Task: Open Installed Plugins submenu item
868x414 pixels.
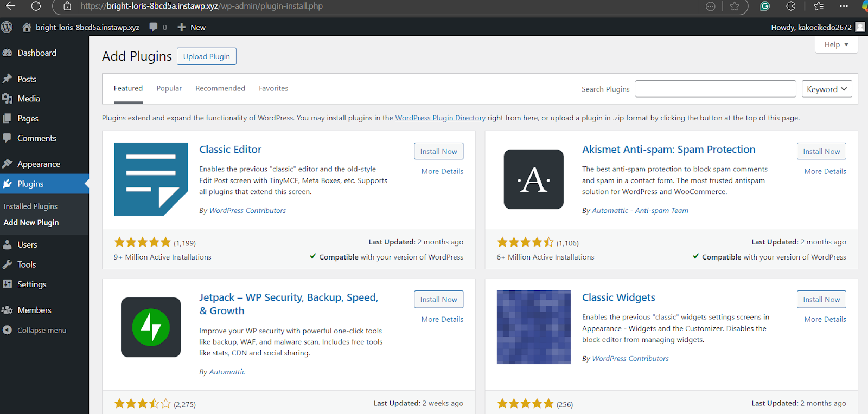Action: 30,206
